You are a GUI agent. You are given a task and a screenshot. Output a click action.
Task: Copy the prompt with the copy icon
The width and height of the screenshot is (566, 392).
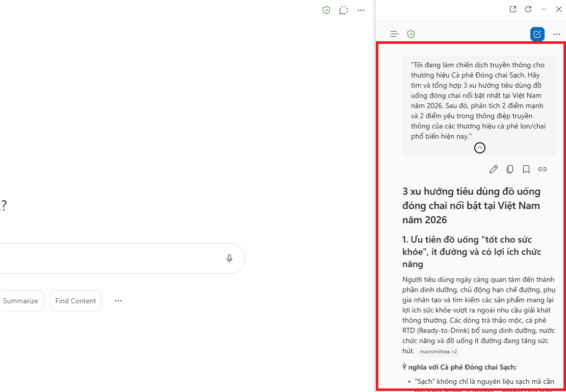510,169
